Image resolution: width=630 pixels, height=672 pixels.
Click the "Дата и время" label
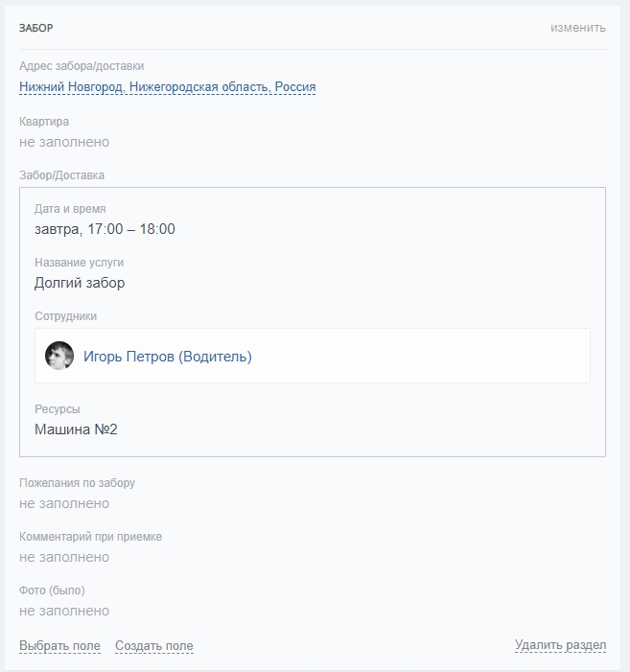[x=70, y=209]
